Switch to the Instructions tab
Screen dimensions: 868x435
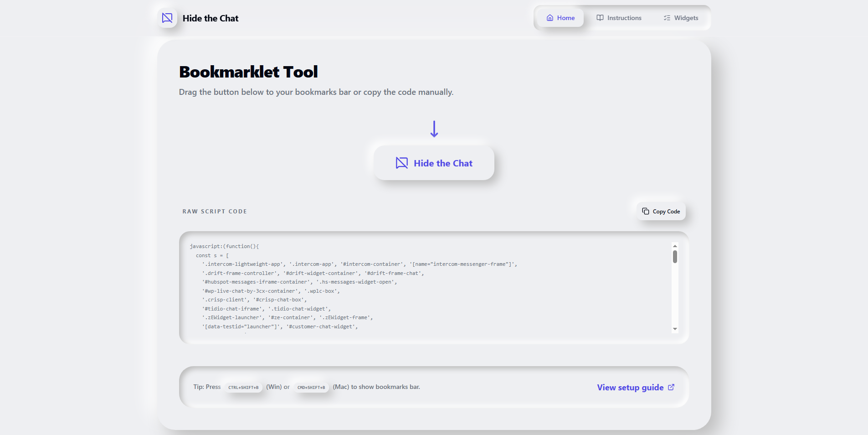[x=619, y=18]
